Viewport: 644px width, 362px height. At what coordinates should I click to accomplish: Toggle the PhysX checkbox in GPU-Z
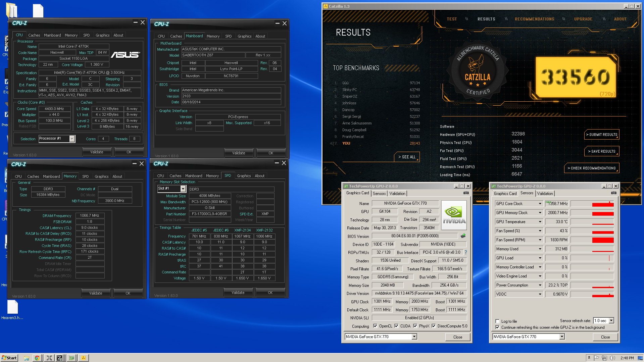[415, 326]
